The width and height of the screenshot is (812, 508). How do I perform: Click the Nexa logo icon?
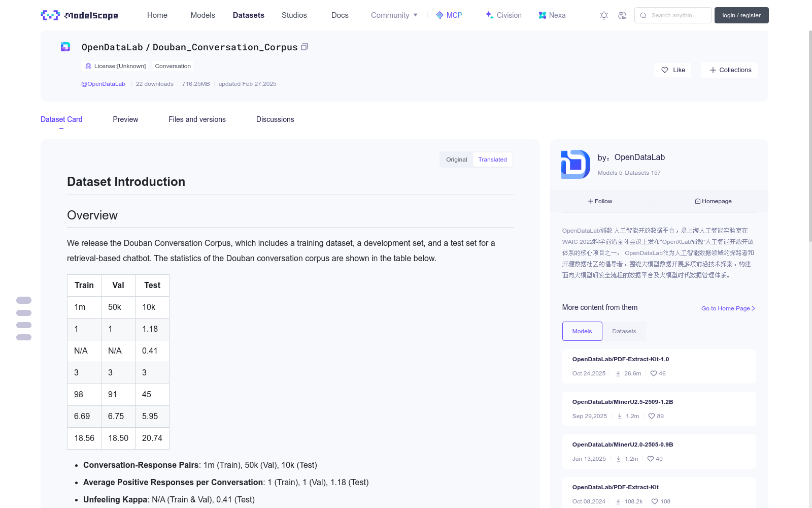pos(543,15)
